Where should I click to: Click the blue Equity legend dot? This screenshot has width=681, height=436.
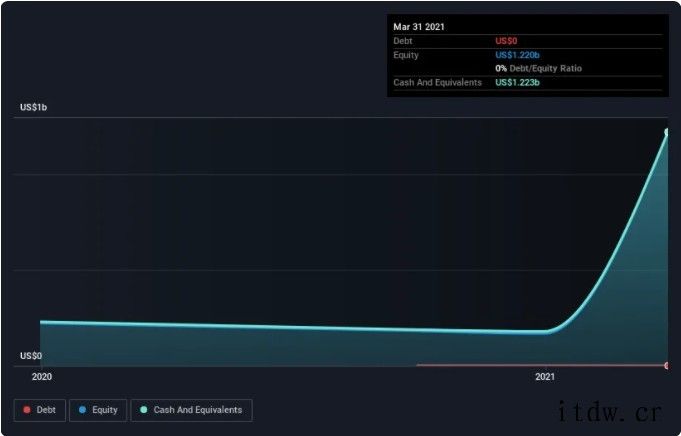pyautogui.click(x=83, y=410)
